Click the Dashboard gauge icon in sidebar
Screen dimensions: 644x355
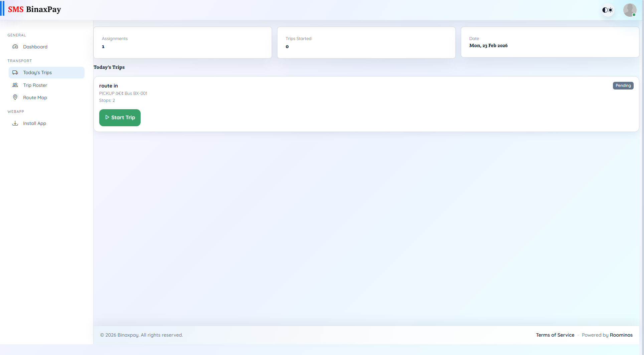15,47
